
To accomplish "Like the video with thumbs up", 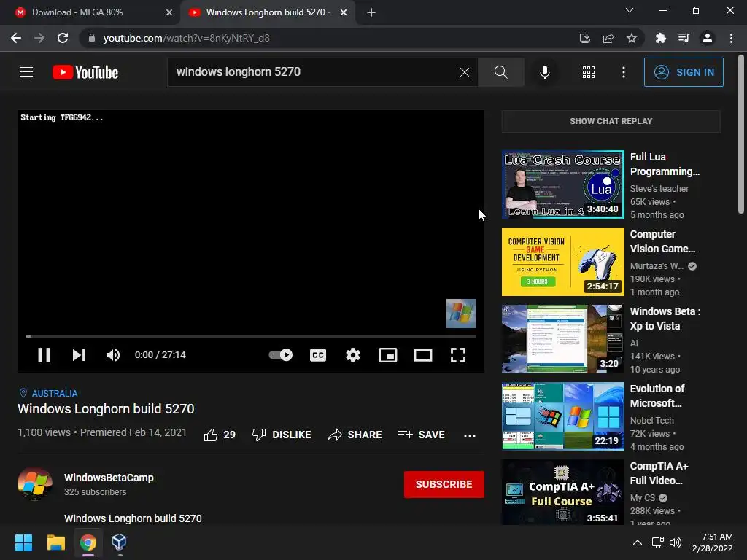I will pos(220,435).
